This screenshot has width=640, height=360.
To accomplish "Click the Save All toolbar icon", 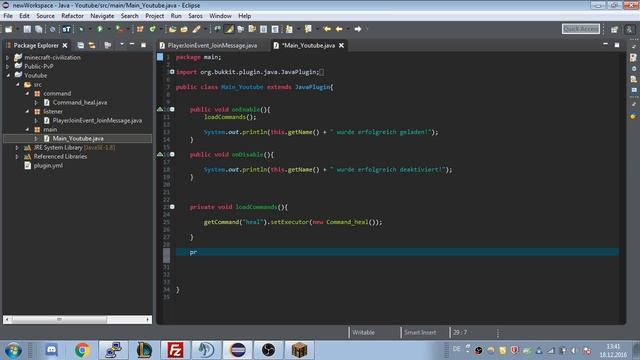I will click(38, 29).
